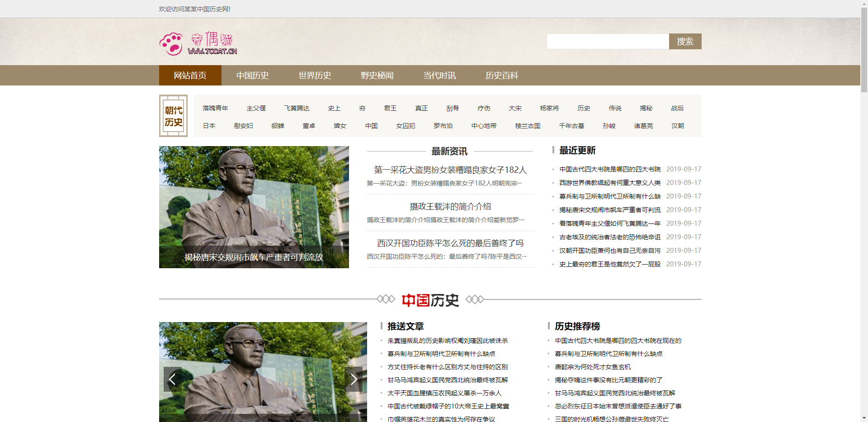Select the 日本 tag
Image resolution: width=868 pixels, height=422 pixels.
pos(209,126)
